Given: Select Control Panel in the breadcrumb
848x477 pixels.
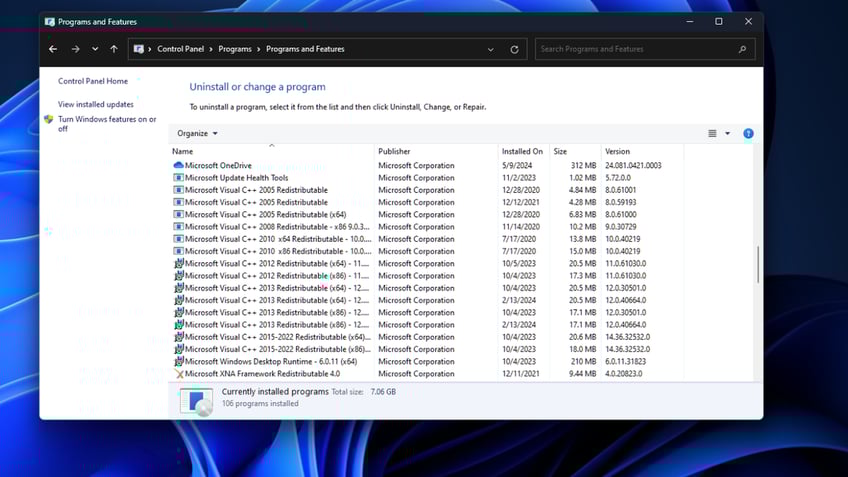Looking at the screenshot, I should [x=181, y=49].
